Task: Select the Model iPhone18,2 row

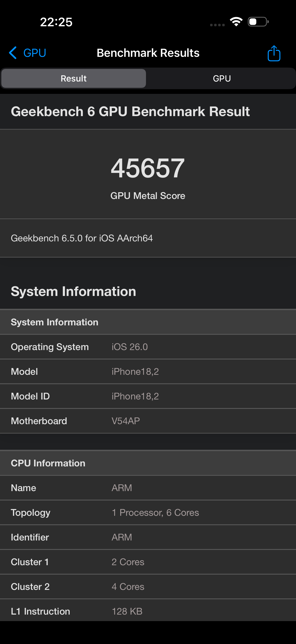Action: (x=148, y=371)
